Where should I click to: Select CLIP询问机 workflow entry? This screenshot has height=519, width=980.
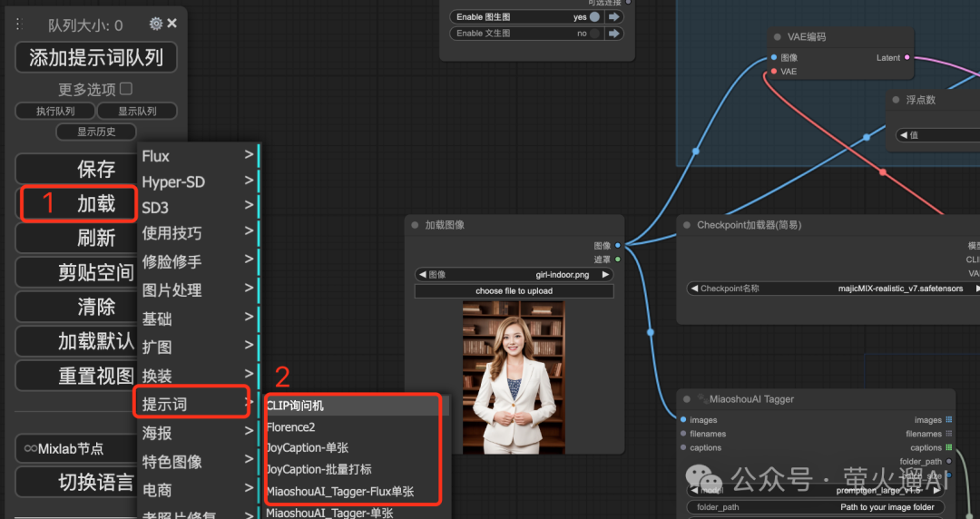coord(355,406)
